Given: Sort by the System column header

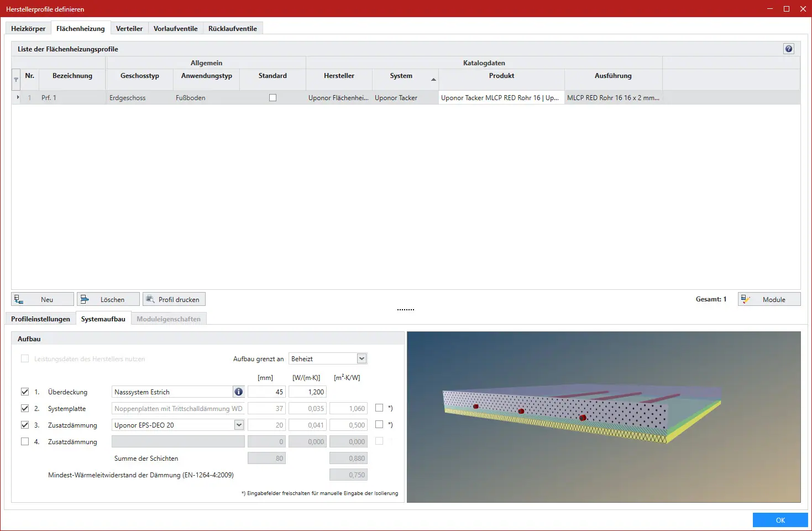Looking at the screenshot, I should [401, 76].
